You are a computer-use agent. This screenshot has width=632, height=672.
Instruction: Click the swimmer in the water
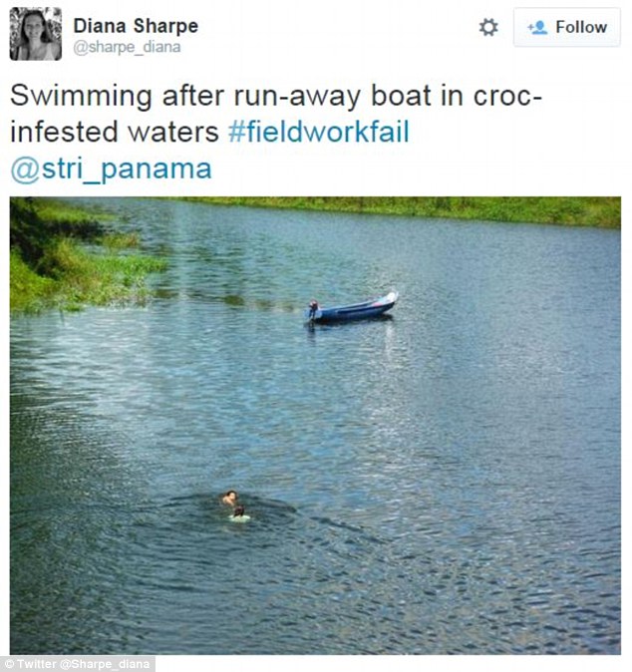click(234, 504)
